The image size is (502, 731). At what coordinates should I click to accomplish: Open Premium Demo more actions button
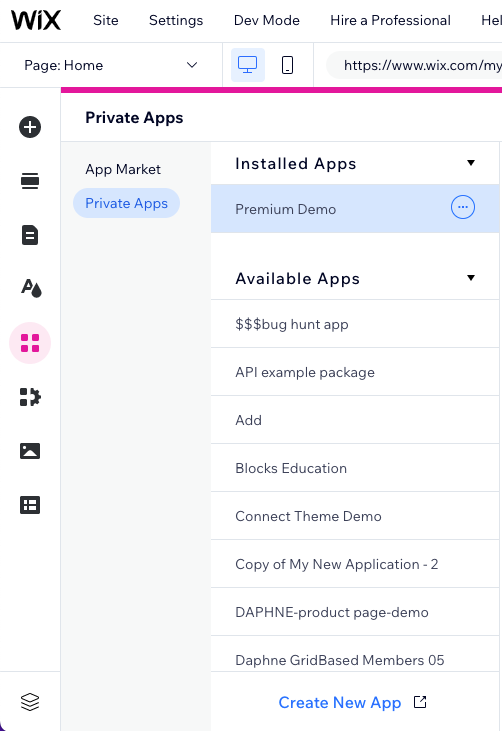pyautogui.click(x=463, y=207)
